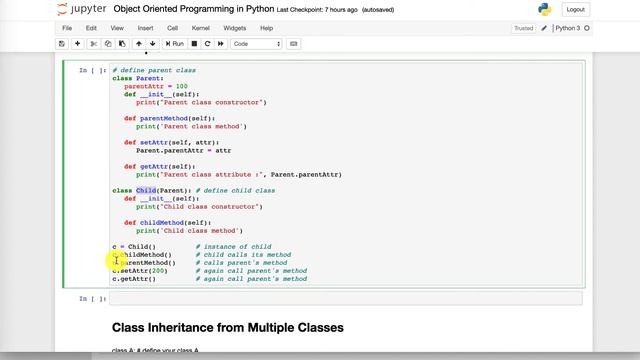Open the File menu

click(x=67, y=28)
